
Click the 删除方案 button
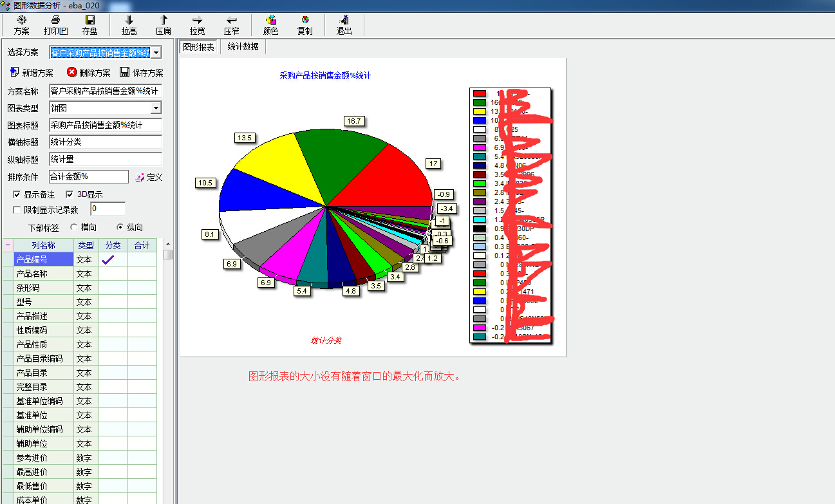click(x=89, y=73)
